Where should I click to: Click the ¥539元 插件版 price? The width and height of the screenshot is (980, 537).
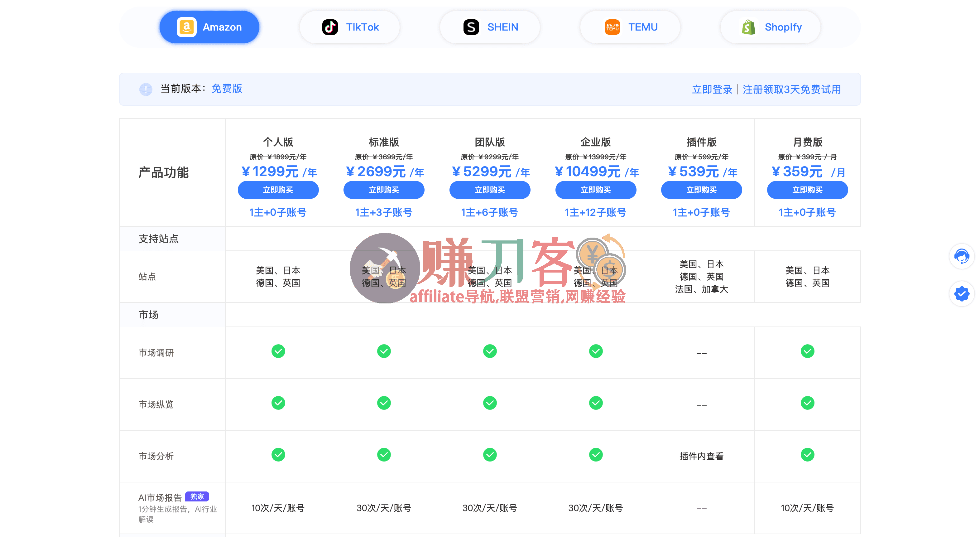click(702, 172)
